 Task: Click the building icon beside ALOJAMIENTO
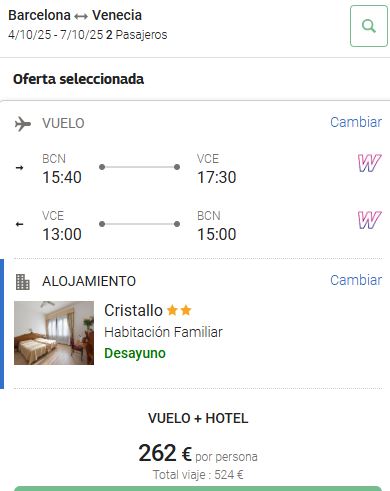coord(23,282)
